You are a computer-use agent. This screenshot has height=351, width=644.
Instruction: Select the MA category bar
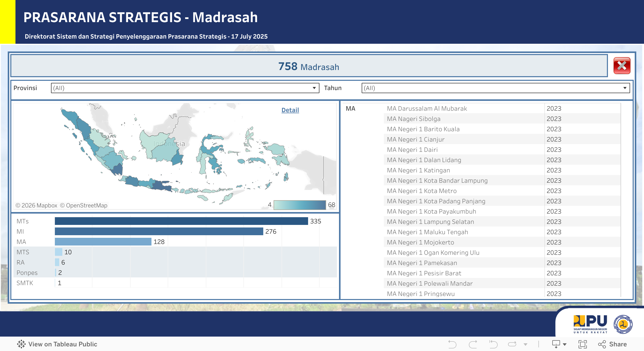103,242
